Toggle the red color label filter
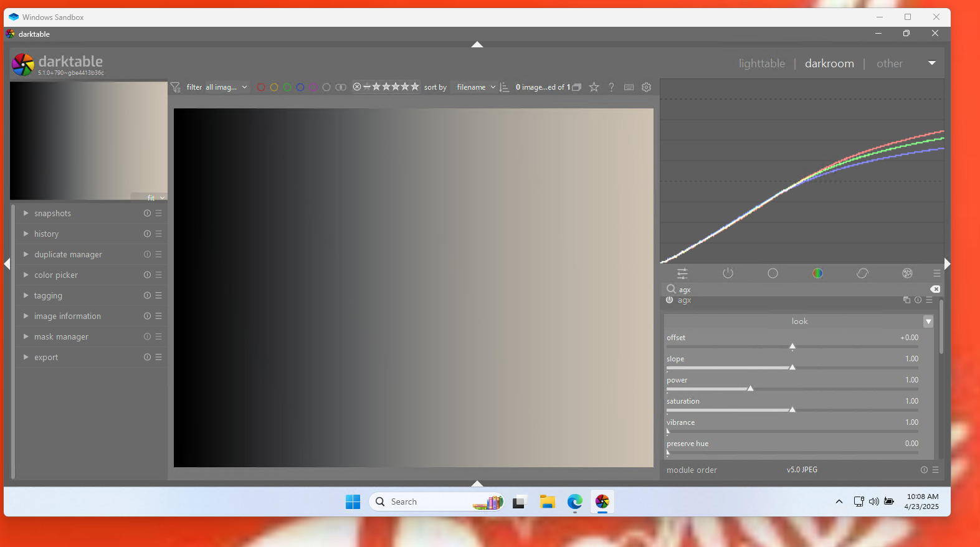Image resolution: width=980 pixels, height=547 pixels. (261, 87)
